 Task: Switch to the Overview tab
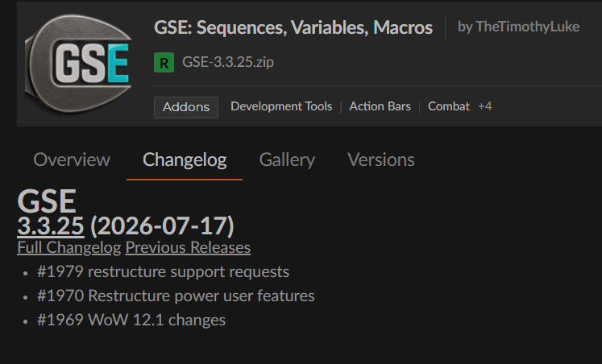click(72, 159)
